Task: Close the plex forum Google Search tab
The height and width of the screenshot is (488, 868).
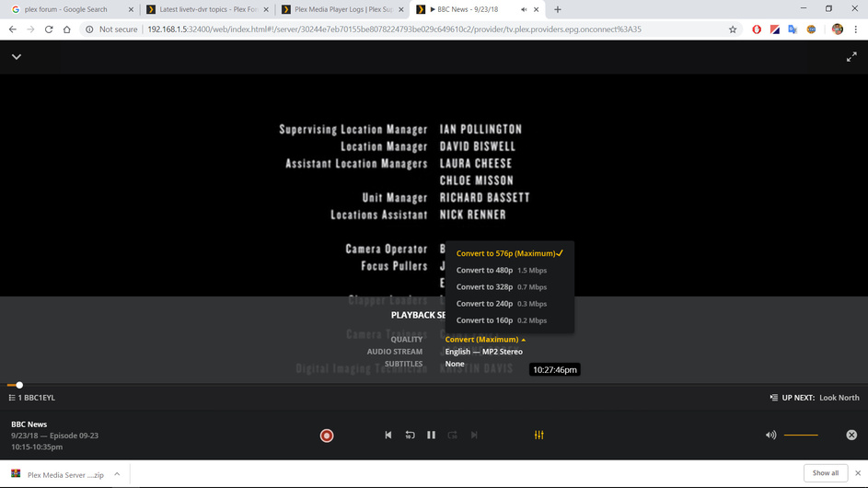Action: [131, 9]
